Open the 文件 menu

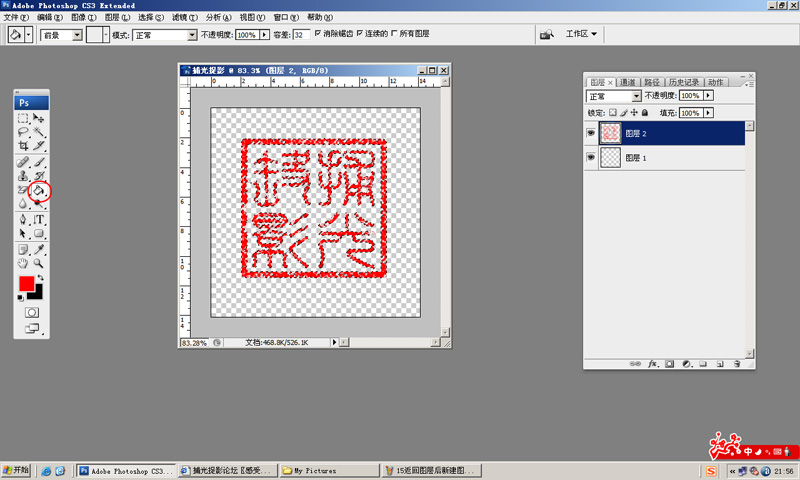(16, 17)
